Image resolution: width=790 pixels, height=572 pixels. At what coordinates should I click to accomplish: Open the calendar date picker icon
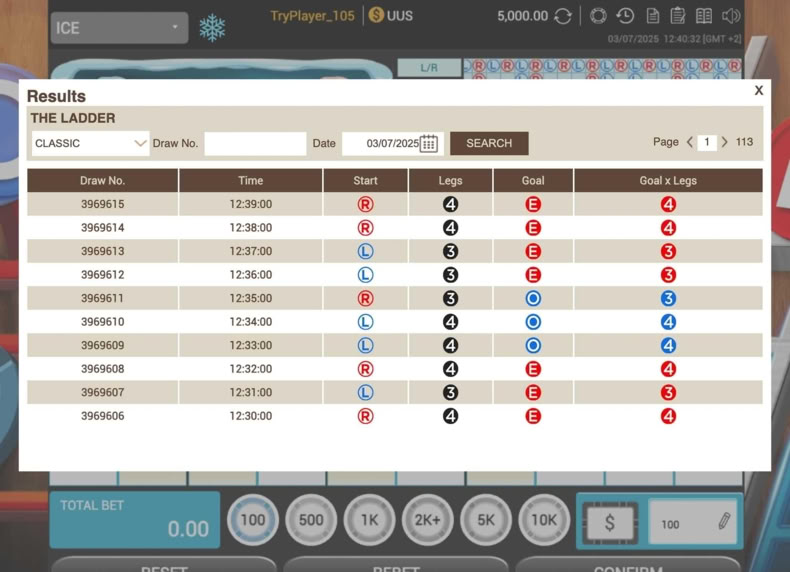point(428,144)
